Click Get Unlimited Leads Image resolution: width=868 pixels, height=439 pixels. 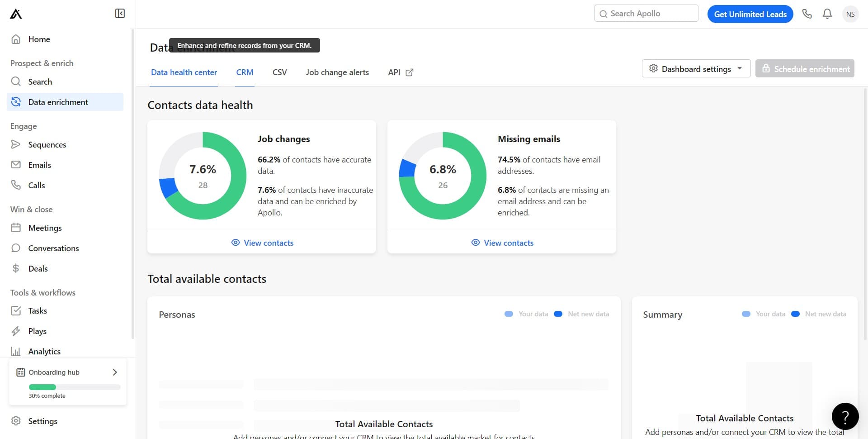750,14
